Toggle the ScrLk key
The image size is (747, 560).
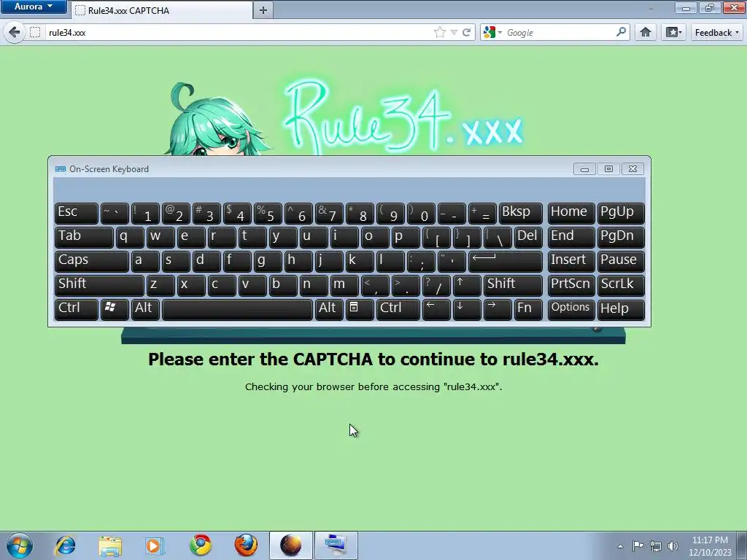coord(621,285)
